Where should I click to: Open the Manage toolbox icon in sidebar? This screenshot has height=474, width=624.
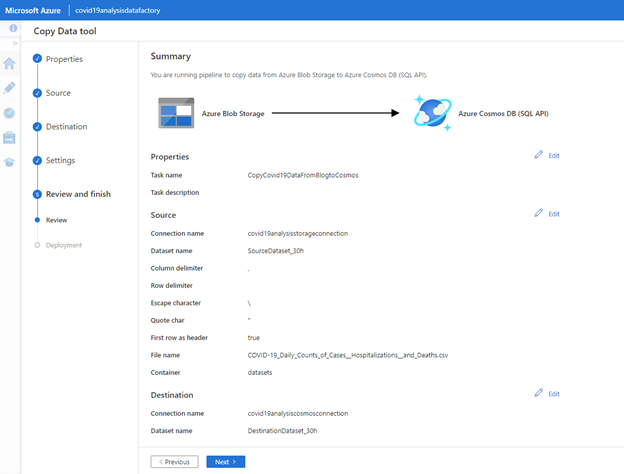9,138
